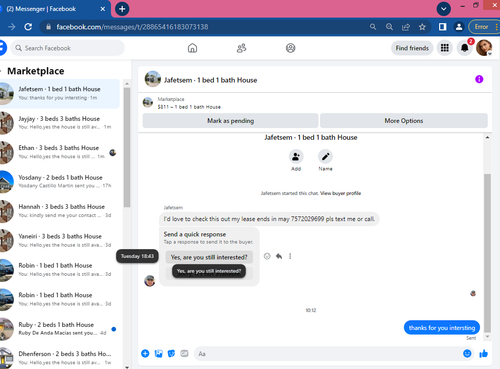500x369 pixels.
Task: Open the notifications bell
Action: 465,48
